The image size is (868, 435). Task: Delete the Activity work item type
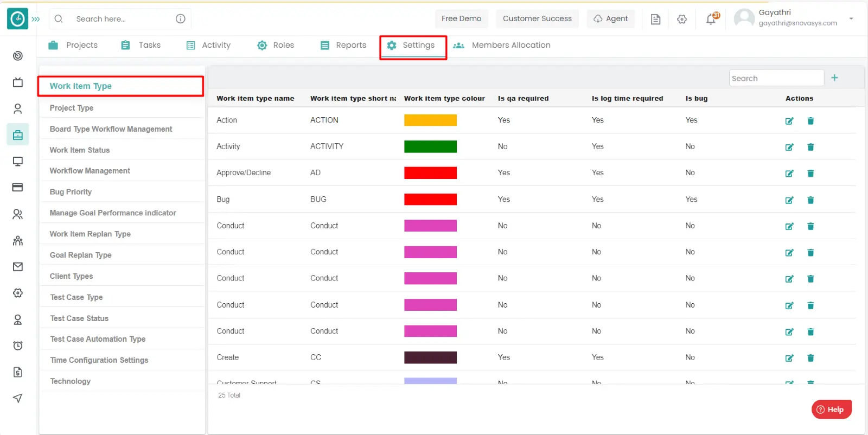click(810, 147)
